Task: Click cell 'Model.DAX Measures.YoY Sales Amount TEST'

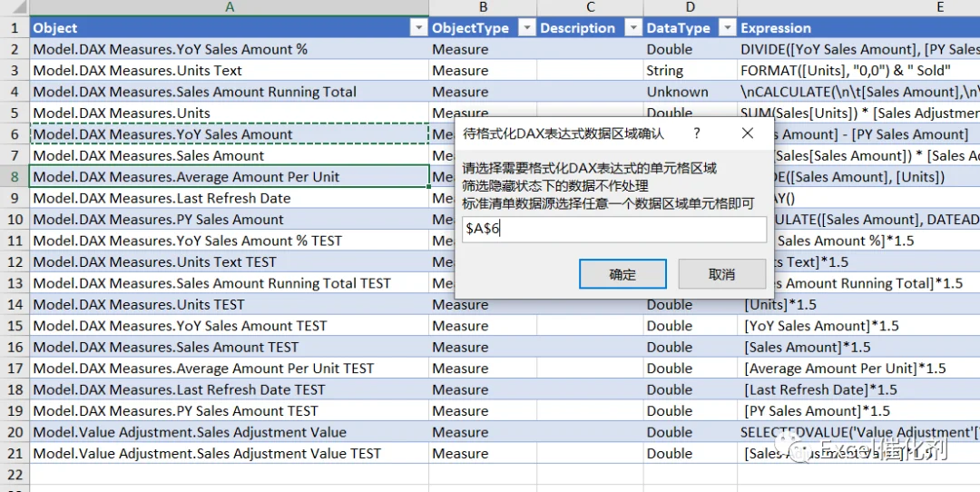Action: tap(230, 326)
